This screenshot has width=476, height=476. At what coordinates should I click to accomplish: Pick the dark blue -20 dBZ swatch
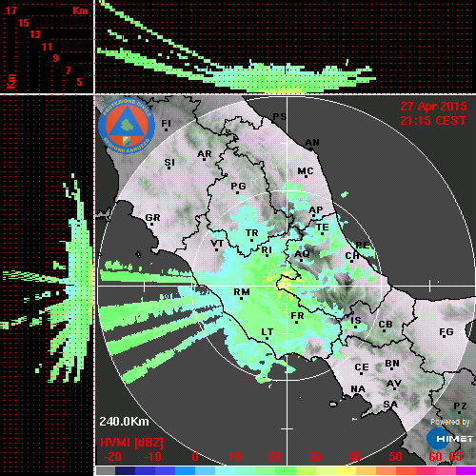125,470
